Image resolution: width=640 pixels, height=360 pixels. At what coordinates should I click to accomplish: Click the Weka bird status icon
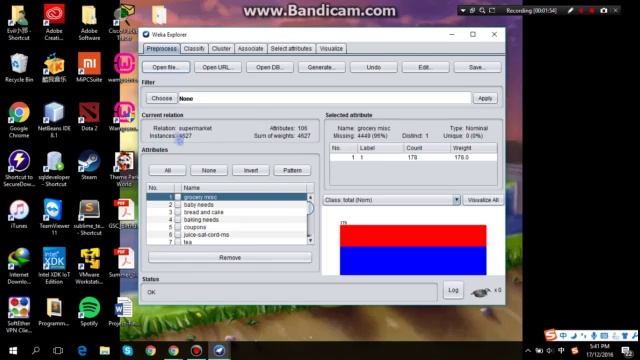480,291
